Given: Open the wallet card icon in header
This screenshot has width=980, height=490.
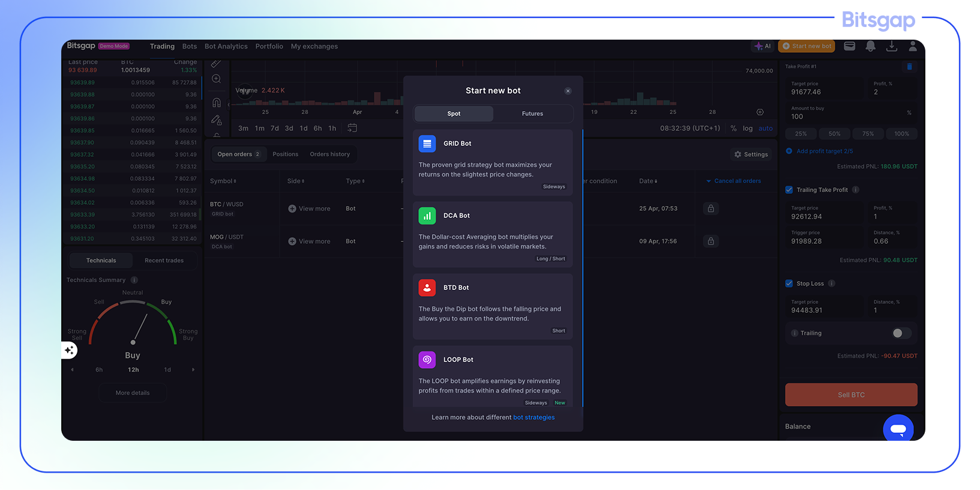Looking at the screenshot, I should [849, 46].
